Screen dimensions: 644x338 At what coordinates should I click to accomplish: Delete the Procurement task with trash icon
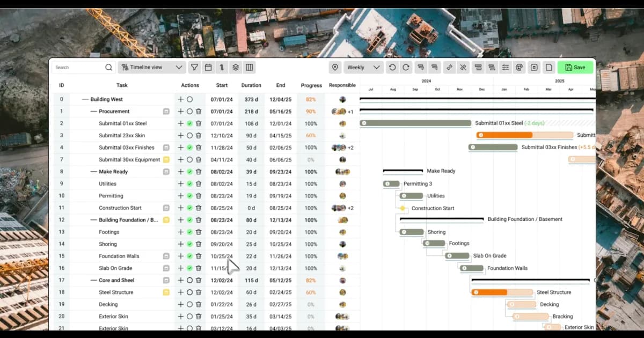[199, 112]
